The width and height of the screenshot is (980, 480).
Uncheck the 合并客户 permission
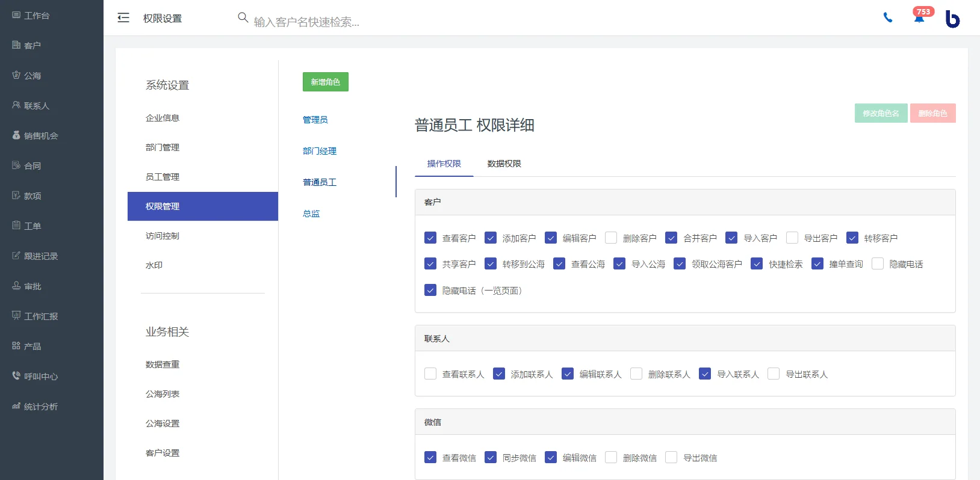pos(671,238)
